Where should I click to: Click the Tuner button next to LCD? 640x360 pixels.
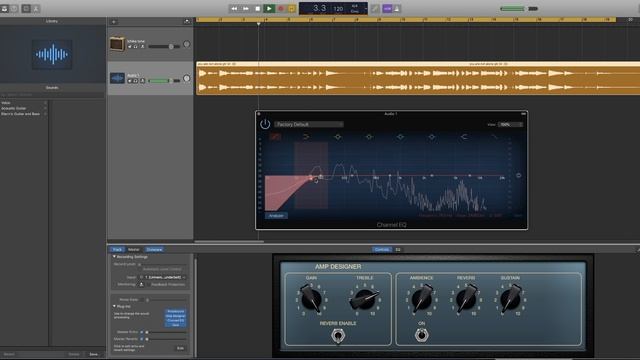pyautogui.click(x=375, y=9)
